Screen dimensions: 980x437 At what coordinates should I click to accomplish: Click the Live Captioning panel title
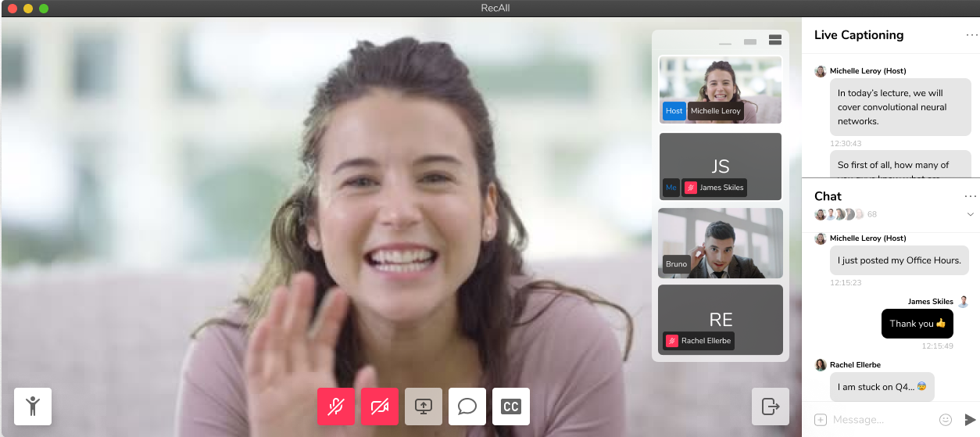point(859,35)
